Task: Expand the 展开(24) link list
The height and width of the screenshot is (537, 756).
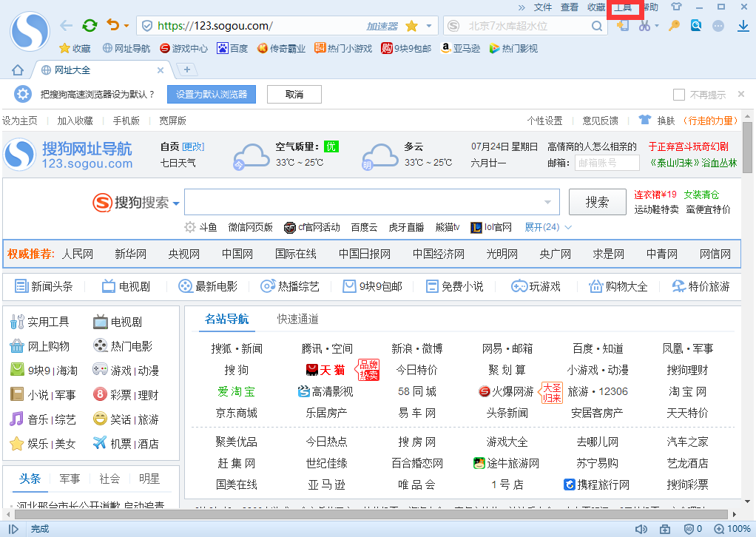Action: point(547,227)
